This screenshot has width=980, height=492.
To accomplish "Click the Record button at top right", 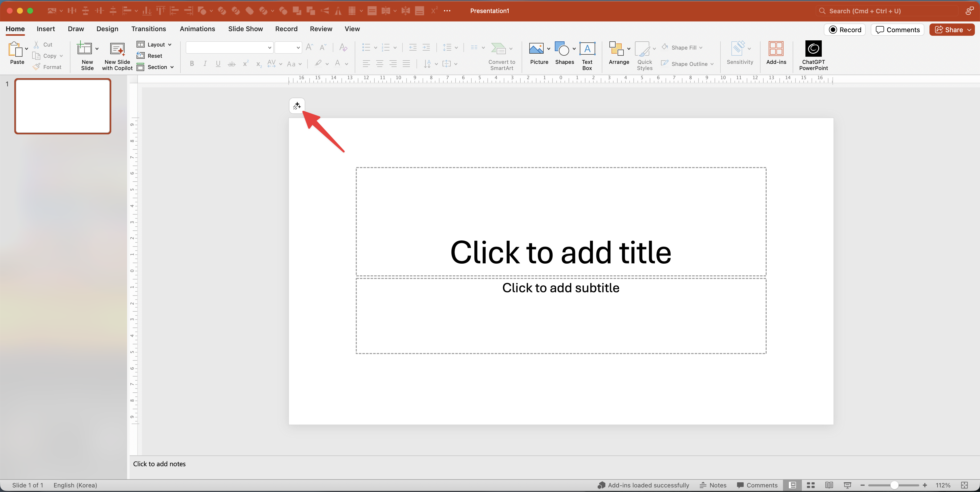I will pyautogui.click(x=844, y=30).
